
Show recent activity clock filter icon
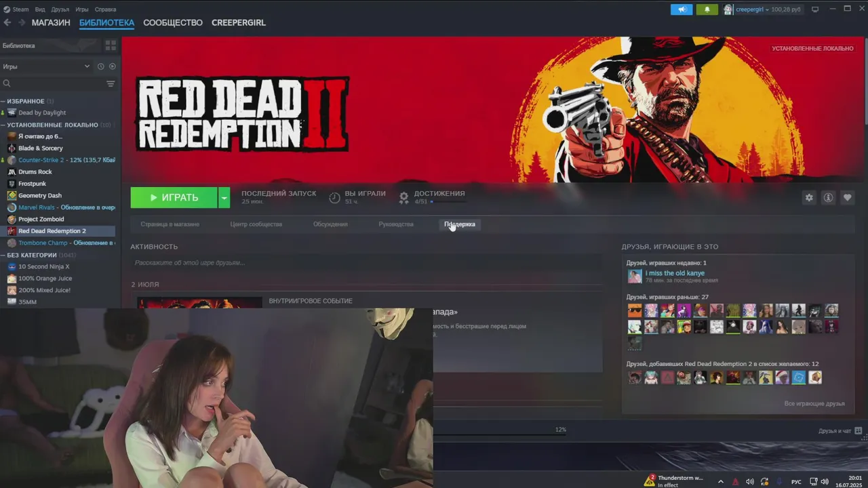(x=100, y=66)
